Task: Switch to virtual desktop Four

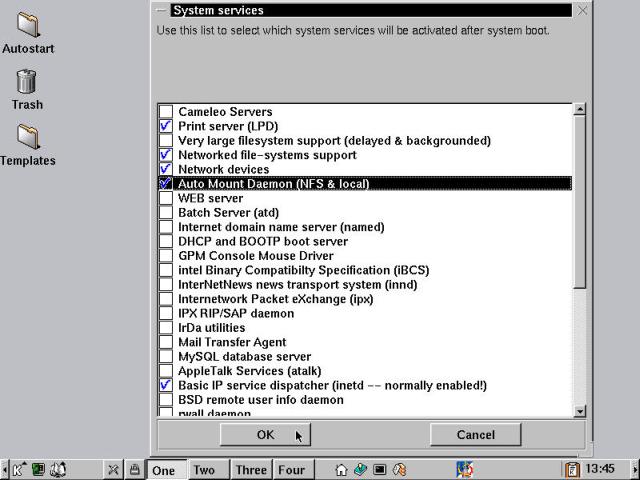Action: click(x=291, y=470)
